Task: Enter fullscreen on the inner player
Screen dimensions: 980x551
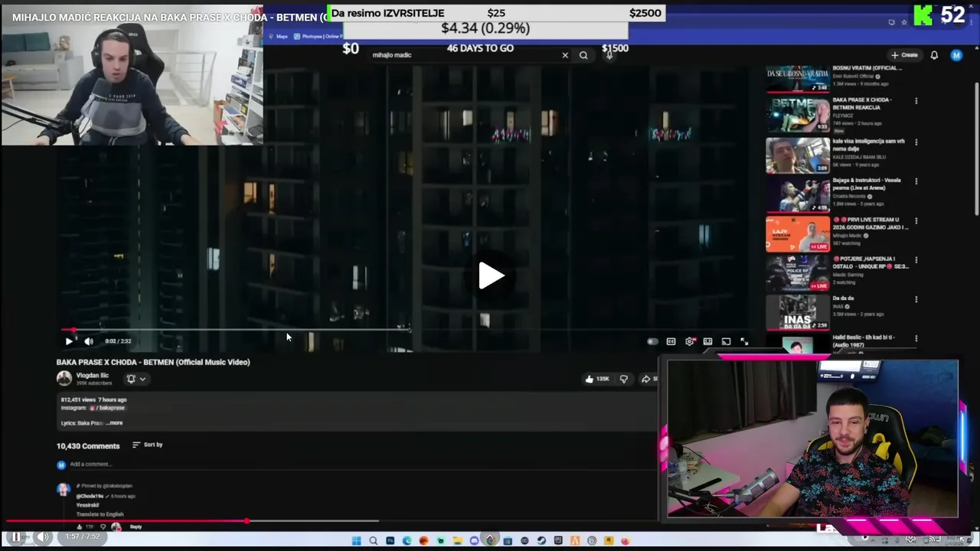Action: tap(744, 341)
